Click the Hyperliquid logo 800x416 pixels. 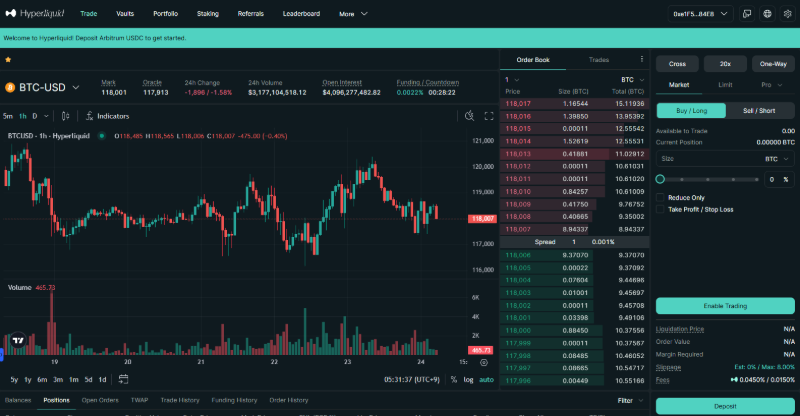point(35,13)
